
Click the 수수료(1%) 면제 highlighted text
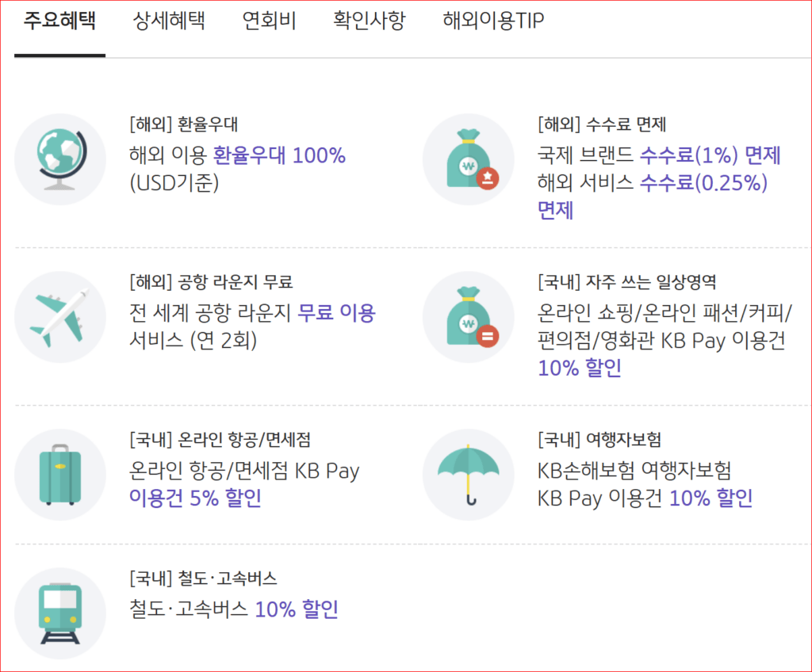pyautogui.click(x=710, y=155)
